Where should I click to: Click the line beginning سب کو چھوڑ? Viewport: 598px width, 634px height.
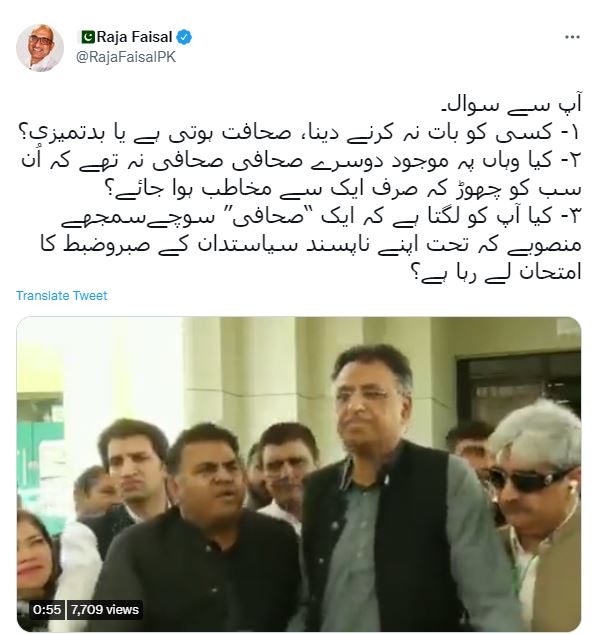tap(343, 189)
